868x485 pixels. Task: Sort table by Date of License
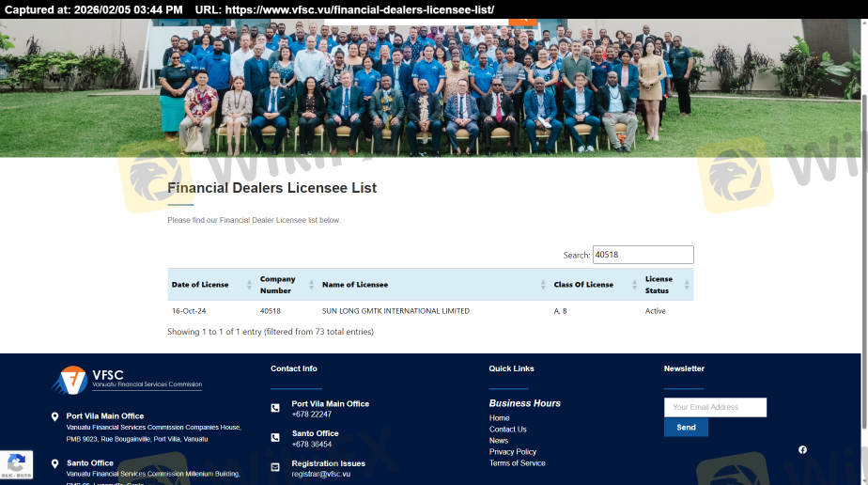(210, 285)
